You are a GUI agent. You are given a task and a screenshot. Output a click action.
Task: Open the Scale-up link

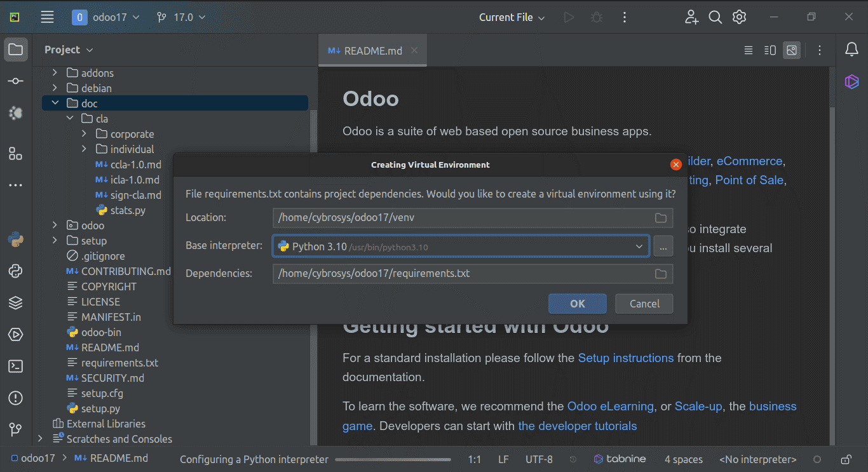pos(698,406)
